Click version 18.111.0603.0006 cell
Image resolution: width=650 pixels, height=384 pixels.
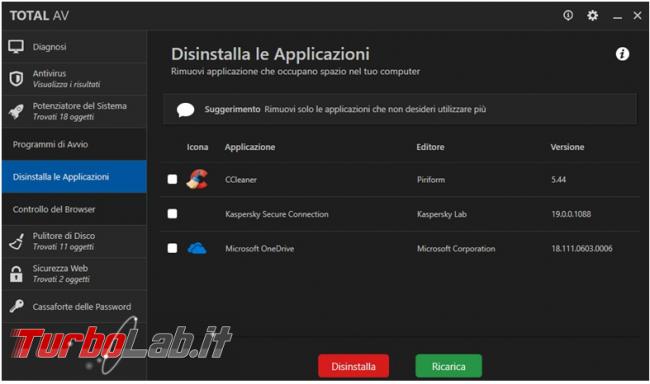pos(582,248)
